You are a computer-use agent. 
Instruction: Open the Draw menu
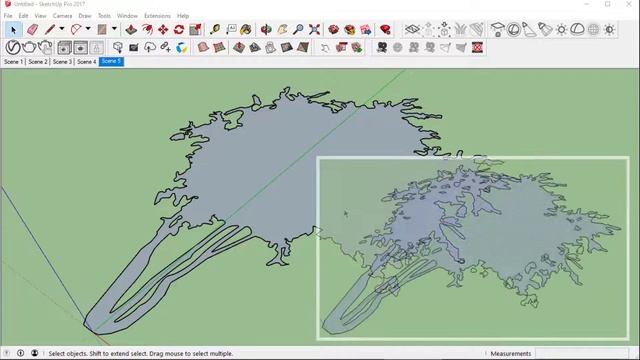coord(85,16)
